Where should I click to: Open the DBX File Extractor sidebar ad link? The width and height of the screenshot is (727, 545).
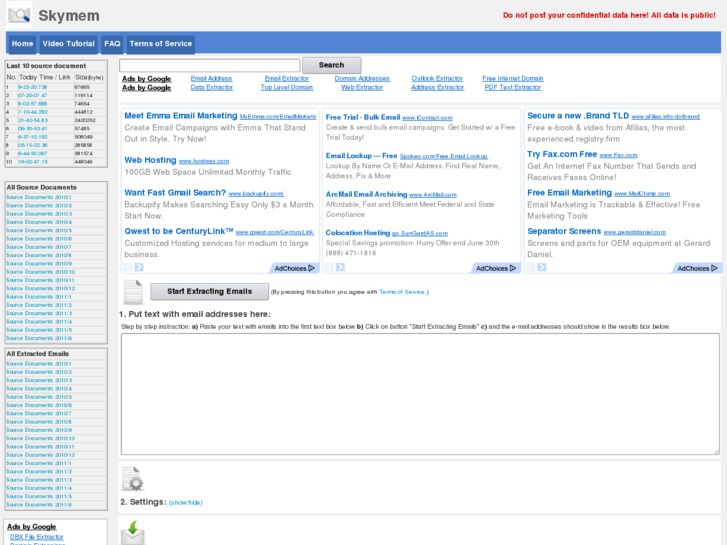coord(37,537)
